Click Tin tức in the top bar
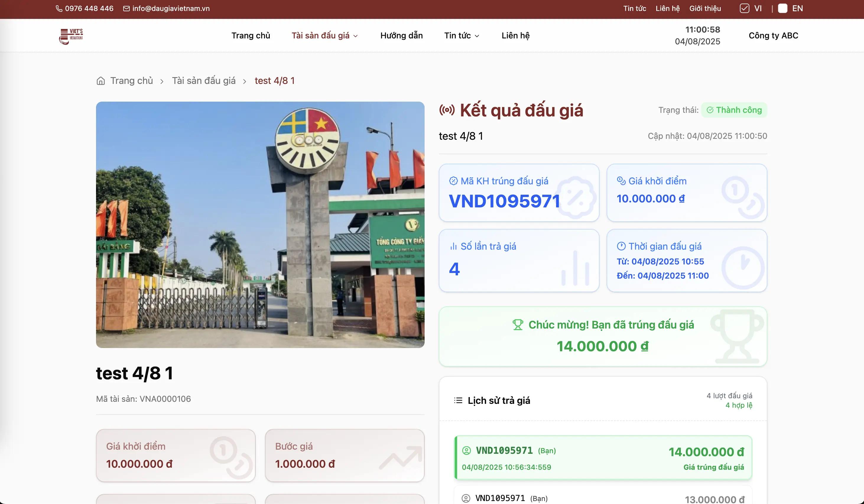The image size is (864, 504). tap(635, 9)
